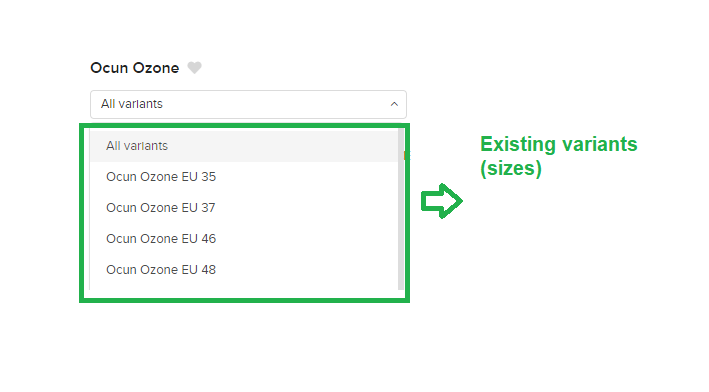Click the number 35 in the first size option

208,177
